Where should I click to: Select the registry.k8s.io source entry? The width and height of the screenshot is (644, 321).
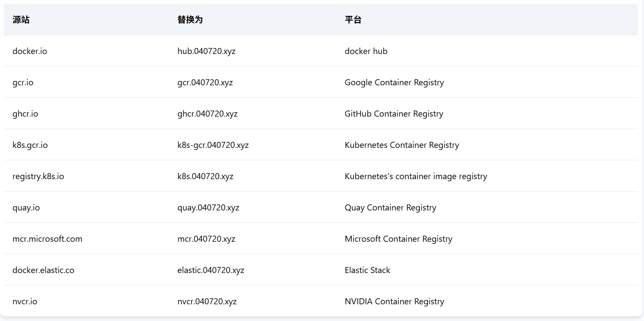click(38, 176)
